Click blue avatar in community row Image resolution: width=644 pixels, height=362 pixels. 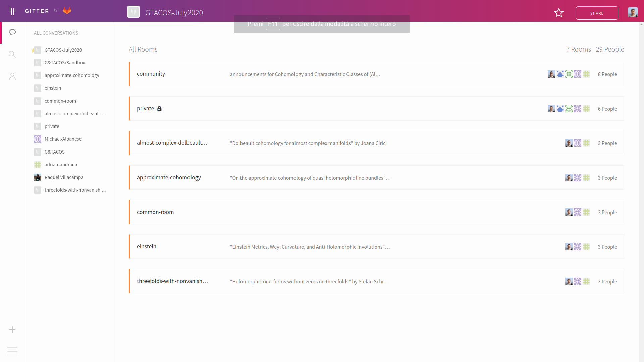(x=560, y=74)
